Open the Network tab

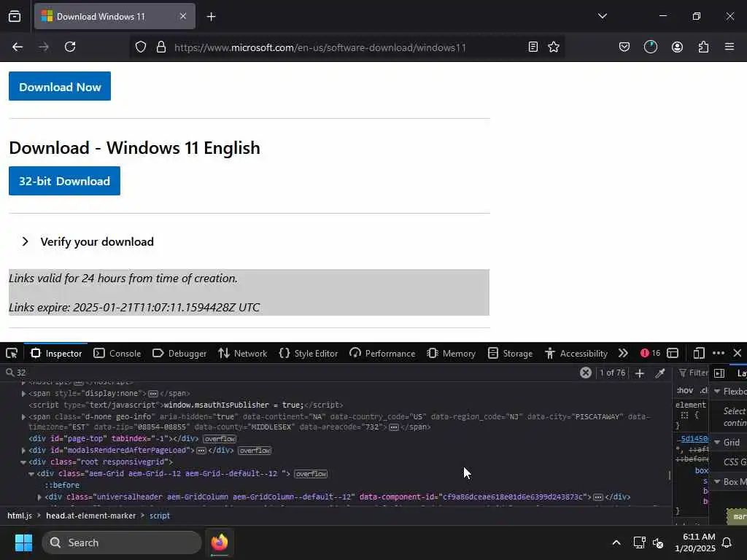pos(242,354)
